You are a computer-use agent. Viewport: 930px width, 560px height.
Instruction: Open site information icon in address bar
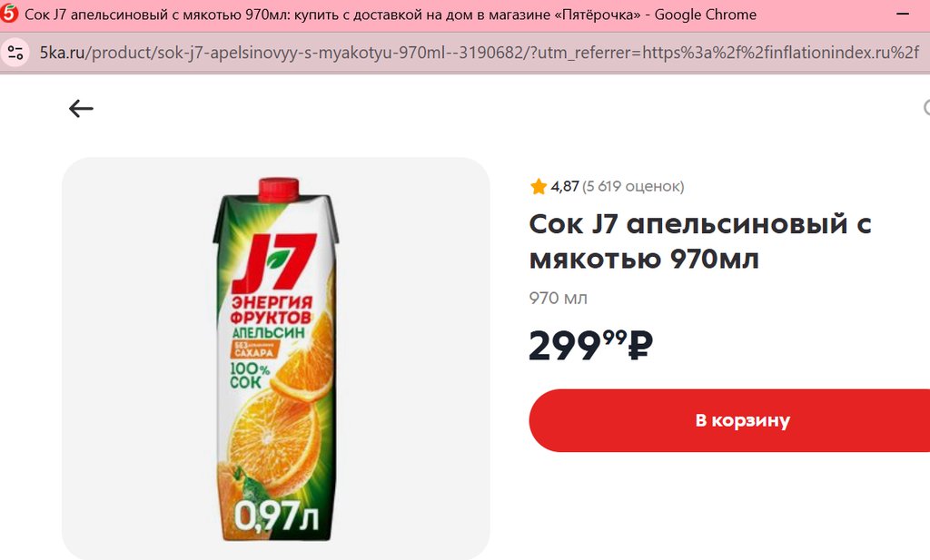(15, 53)
